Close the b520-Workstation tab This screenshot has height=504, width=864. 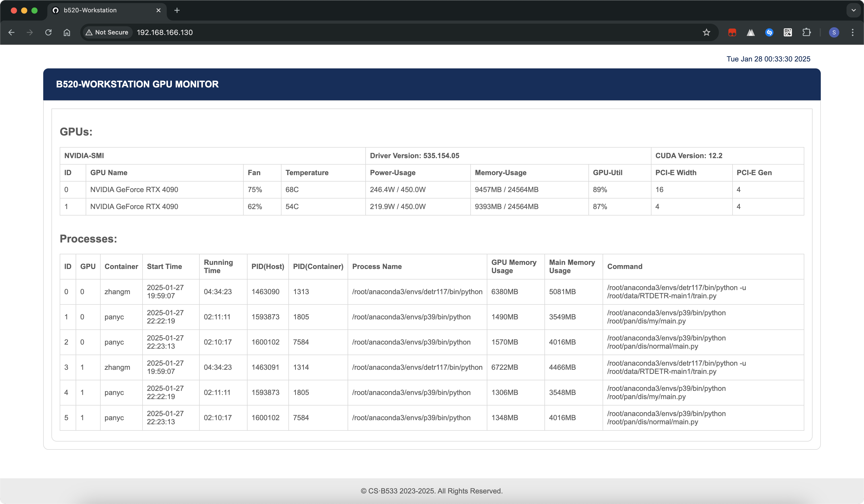tap(158, 10)
